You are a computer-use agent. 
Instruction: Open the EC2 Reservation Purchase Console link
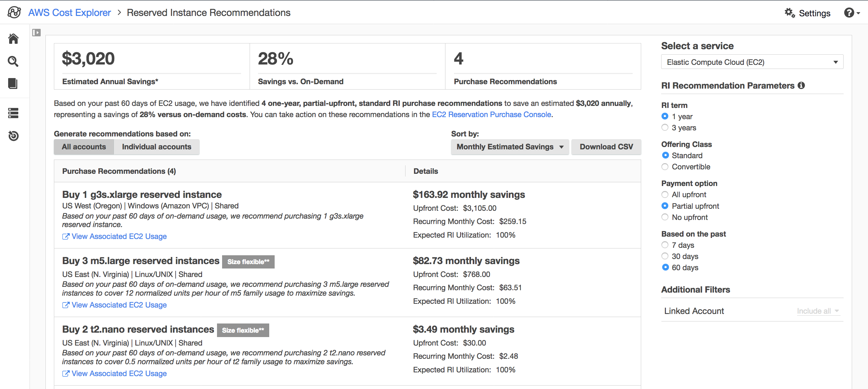point(491,114)
